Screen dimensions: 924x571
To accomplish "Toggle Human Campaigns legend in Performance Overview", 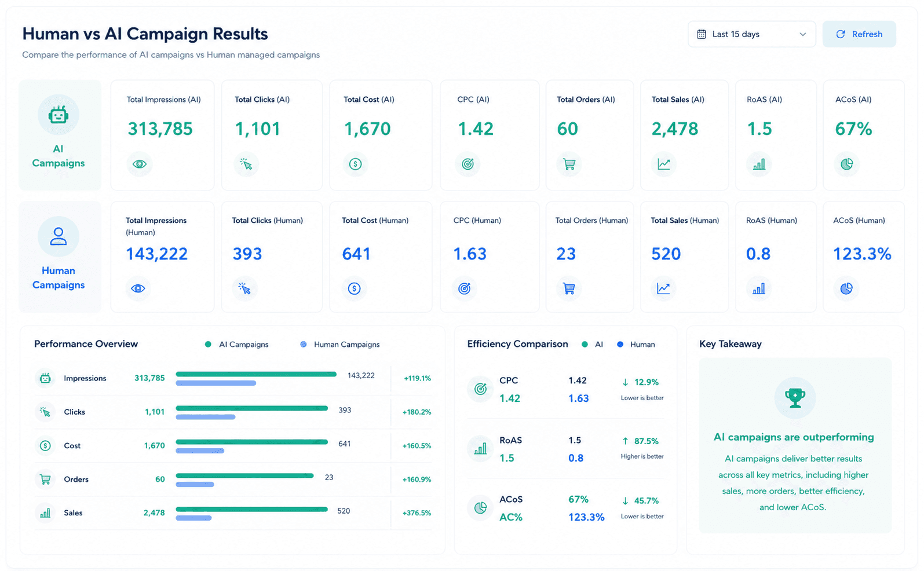I will tap(340, 345).
